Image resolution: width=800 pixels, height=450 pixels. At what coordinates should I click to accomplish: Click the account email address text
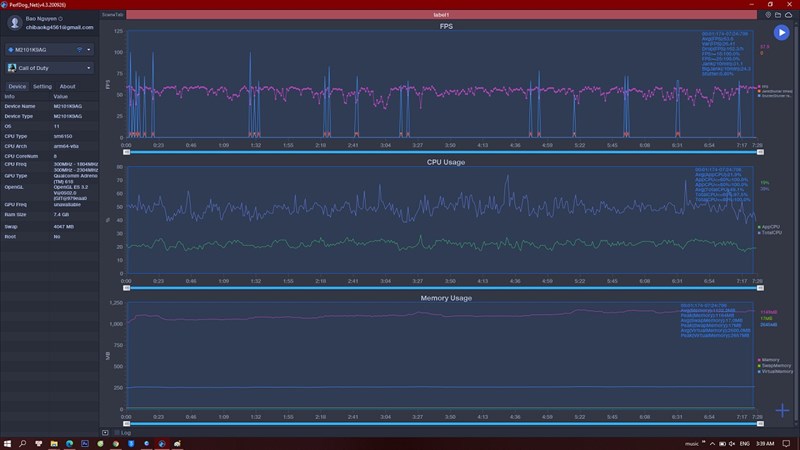coord(59,28)
